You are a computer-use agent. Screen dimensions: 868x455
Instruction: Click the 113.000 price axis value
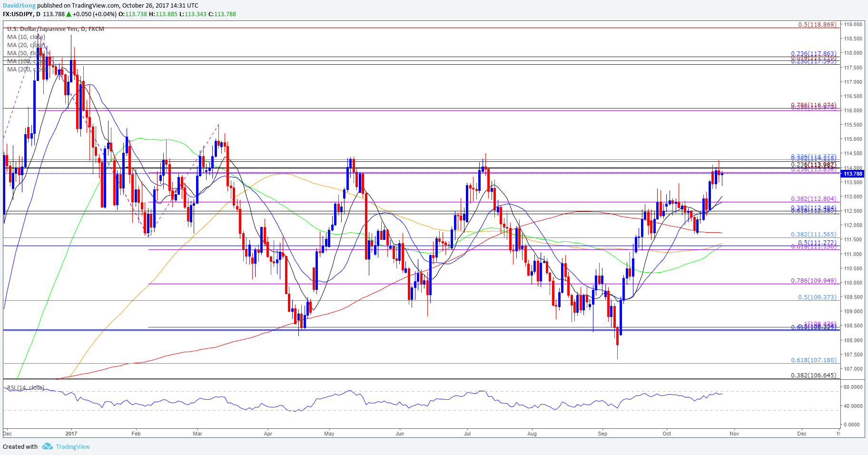coord(853,197)
